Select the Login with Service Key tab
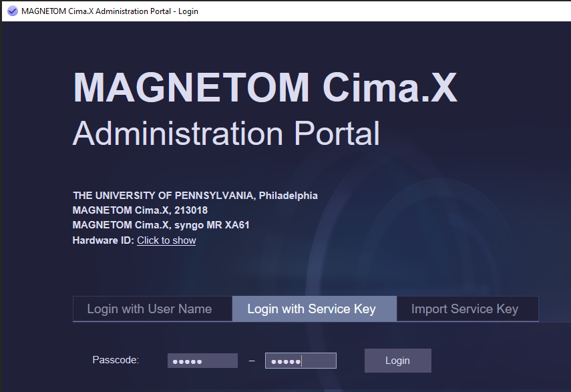This screenshot has height=392, width=571. pos(315,309)
